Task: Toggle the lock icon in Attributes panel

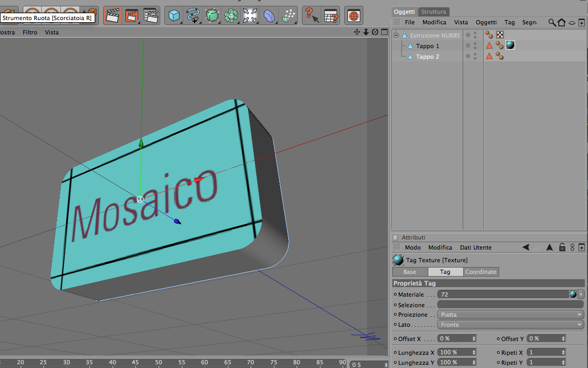Action: tap(562, 247)
